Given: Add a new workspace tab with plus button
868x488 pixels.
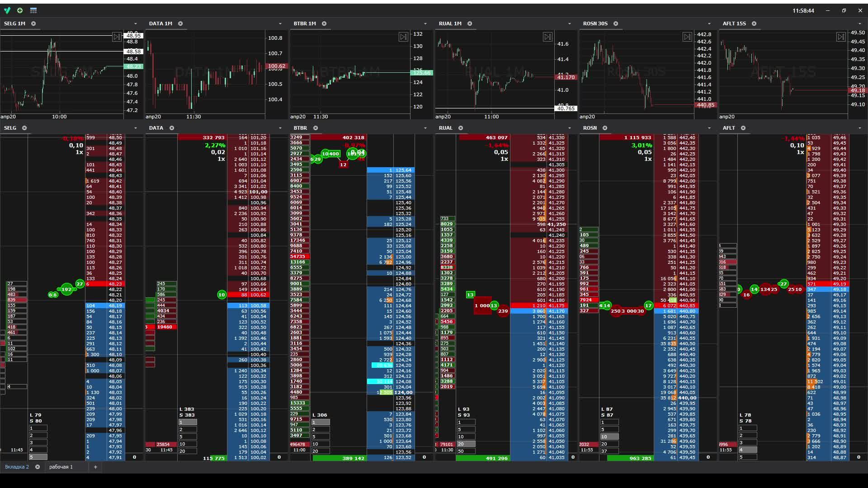Looking at the screenshot, I should (x=95, y=467).
